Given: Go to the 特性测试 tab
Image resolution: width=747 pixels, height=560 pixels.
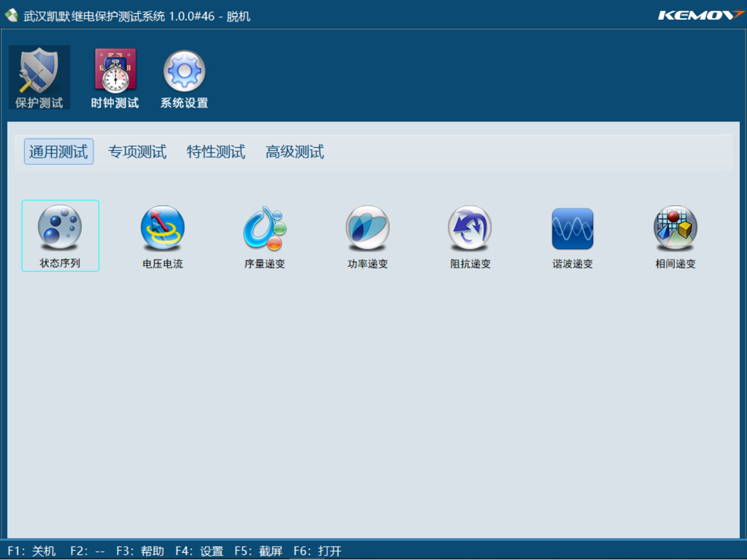Looking at the screenshot, I should (216, 152).
